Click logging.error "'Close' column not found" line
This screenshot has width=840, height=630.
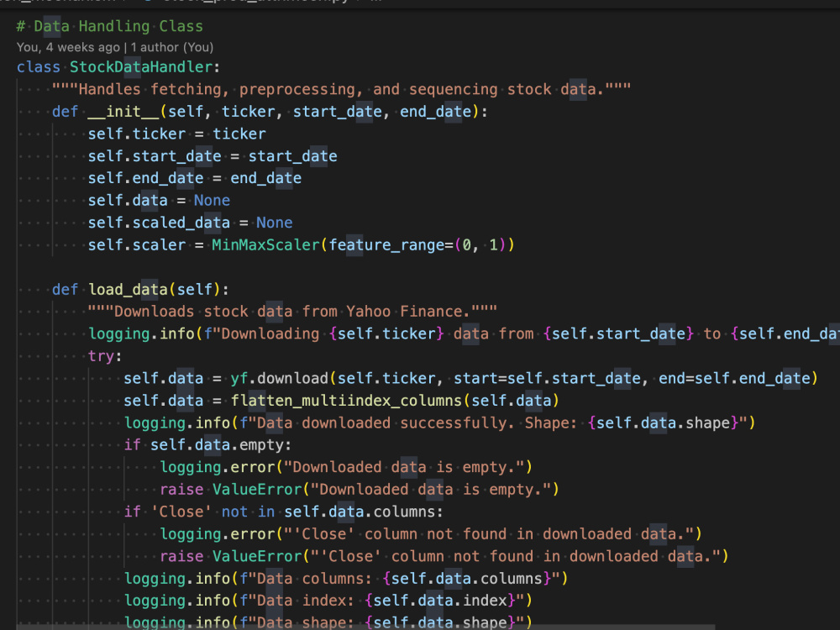431,533
